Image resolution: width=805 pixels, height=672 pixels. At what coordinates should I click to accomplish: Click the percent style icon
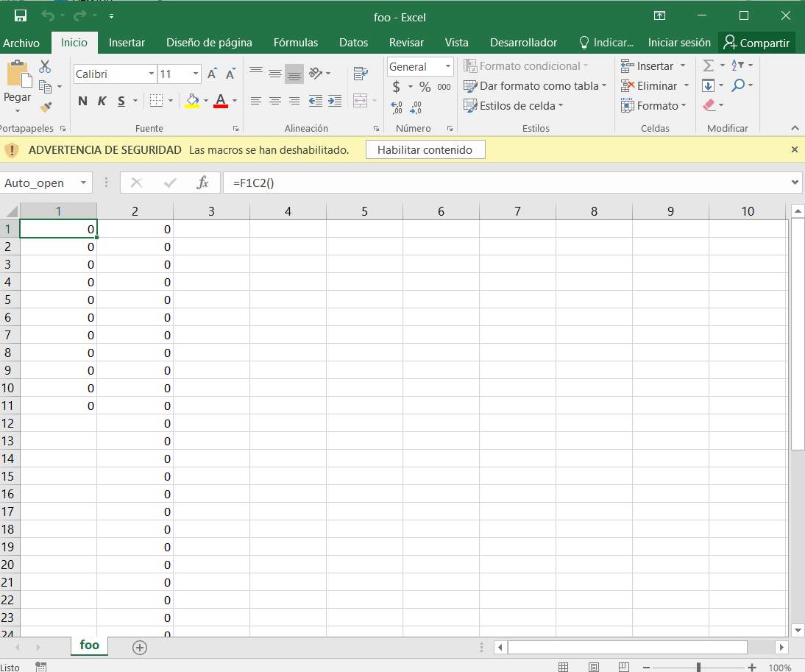click(x=425, y=87)
